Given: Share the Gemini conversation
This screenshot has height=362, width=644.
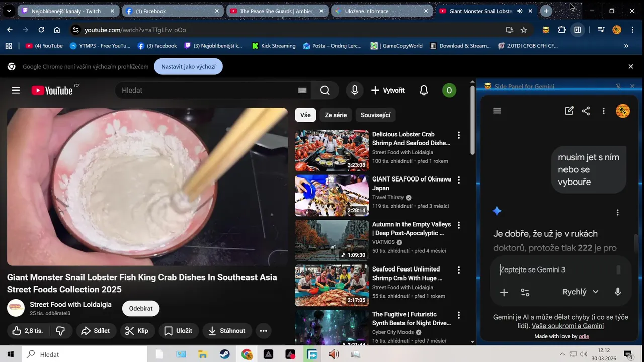Looking at the screenshot, I should [x=586, y=111].
